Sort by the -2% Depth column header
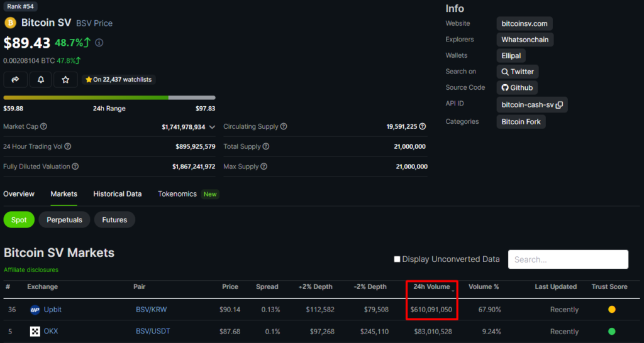The width and height of the screenshot is (644, 343). click(370, 287)
